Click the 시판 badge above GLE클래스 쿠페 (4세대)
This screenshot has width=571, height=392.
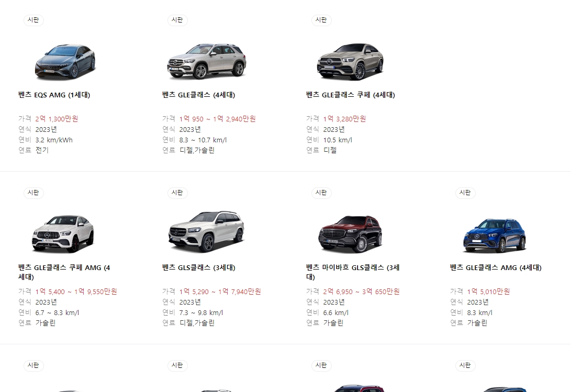click(x=321, y=20)
